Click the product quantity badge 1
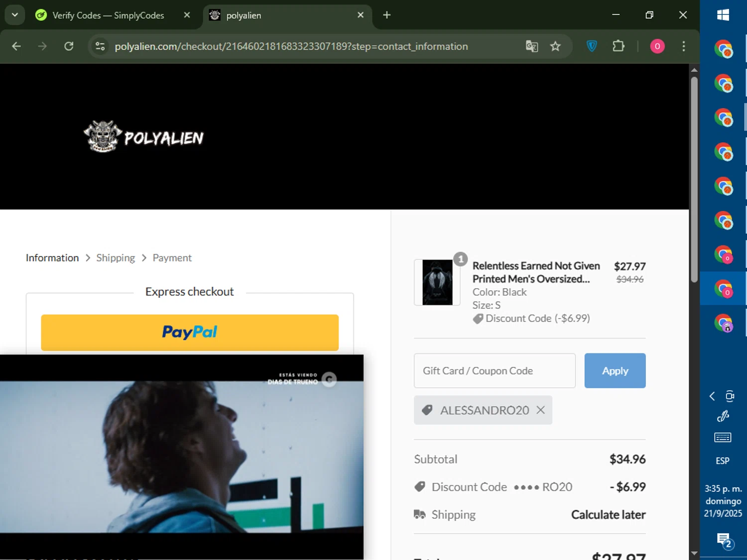Viewport: 747px width, 560px height. click(461, 259)
